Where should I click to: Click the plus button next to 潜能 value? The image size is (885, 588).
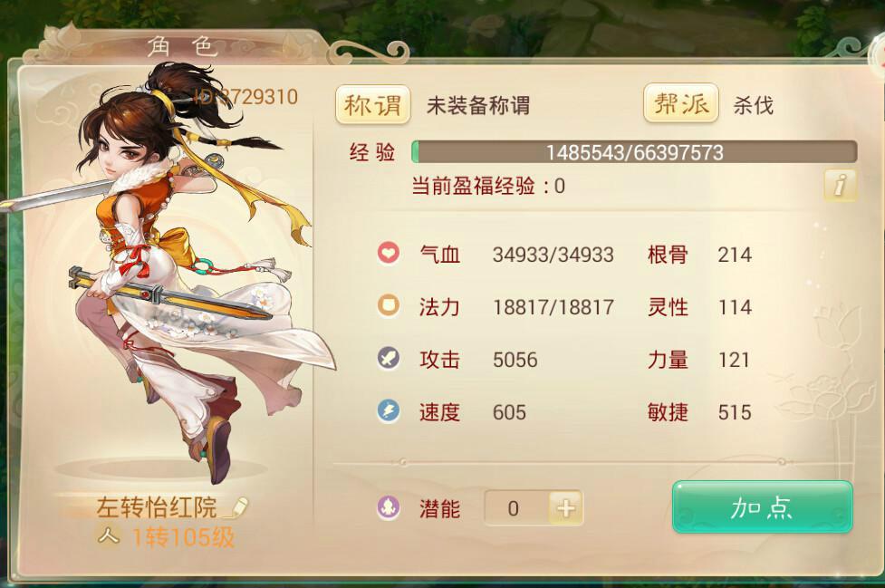click(566, 508)
